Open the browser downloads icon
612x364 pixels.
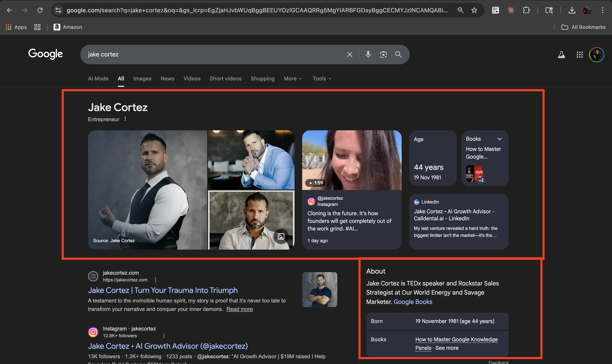(572, 10)
